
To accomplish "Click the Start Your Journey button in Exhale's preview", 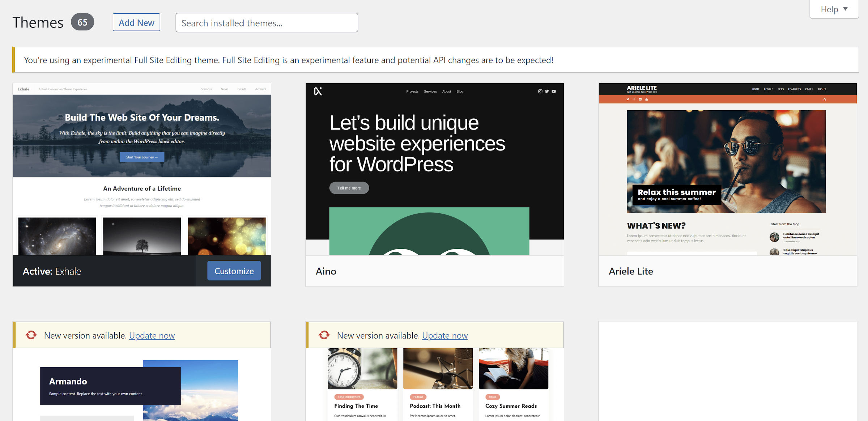I will pos(142,157).
